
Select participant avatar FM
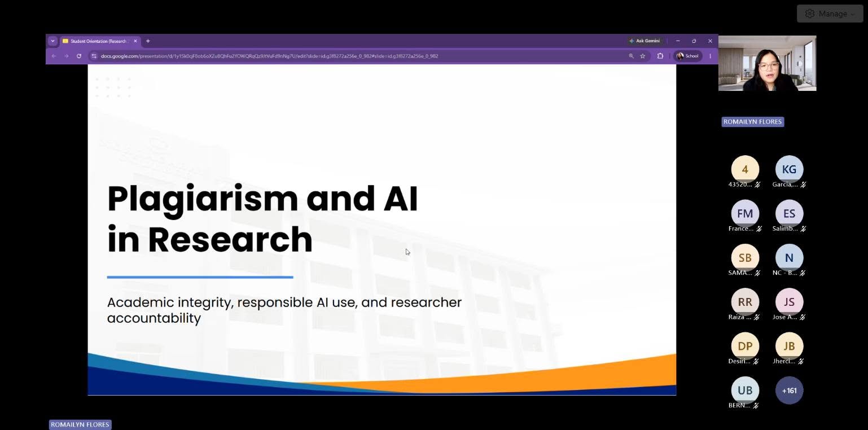point(745,213)
